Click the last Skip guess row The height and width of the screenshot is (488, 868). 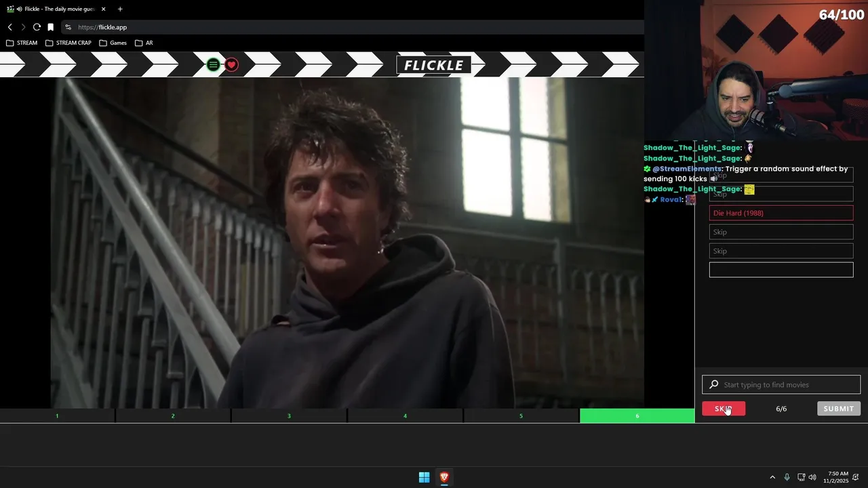[781, 251]
